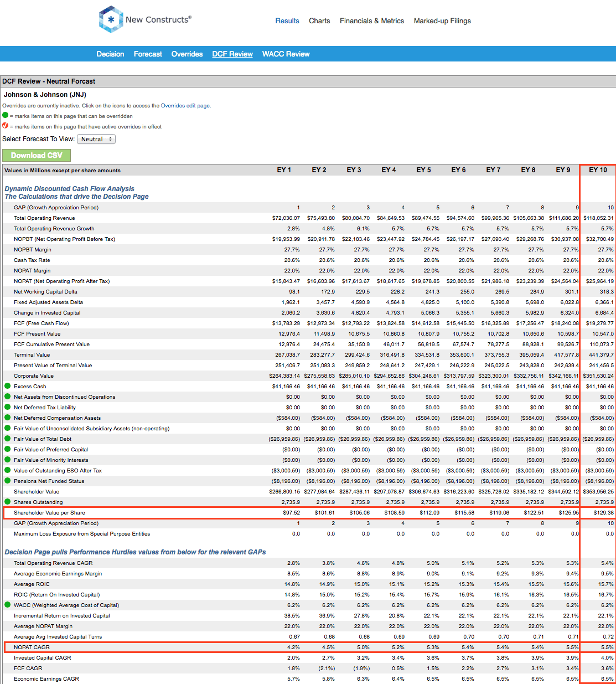Open override icon for Fair Value of Preferred Capital
Image resolution: width=616 pixels, height=684 pixels.
[x=7, y=449]
